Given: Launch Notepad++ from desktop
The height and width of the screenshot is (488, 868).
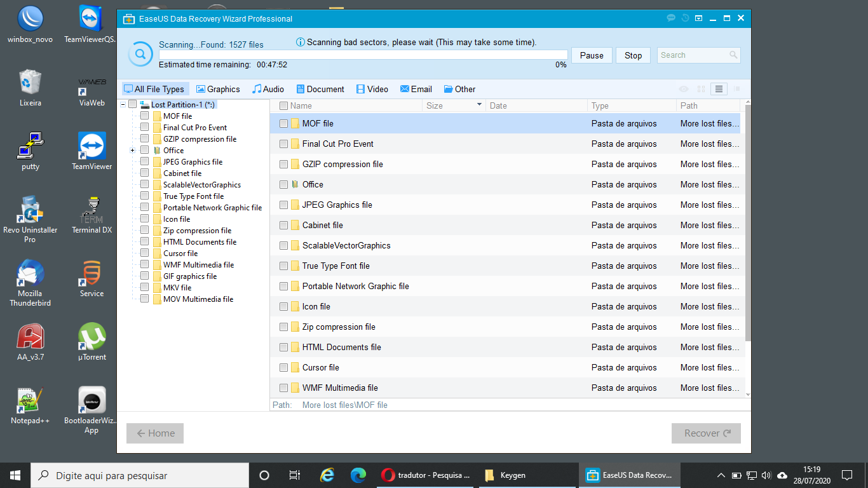Looking at the screenshot, I should click(x=30, y=406).
